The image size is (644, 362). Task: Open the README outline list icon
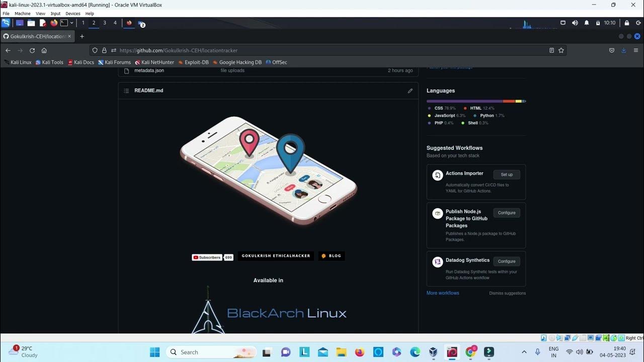[x=126, y=90]
